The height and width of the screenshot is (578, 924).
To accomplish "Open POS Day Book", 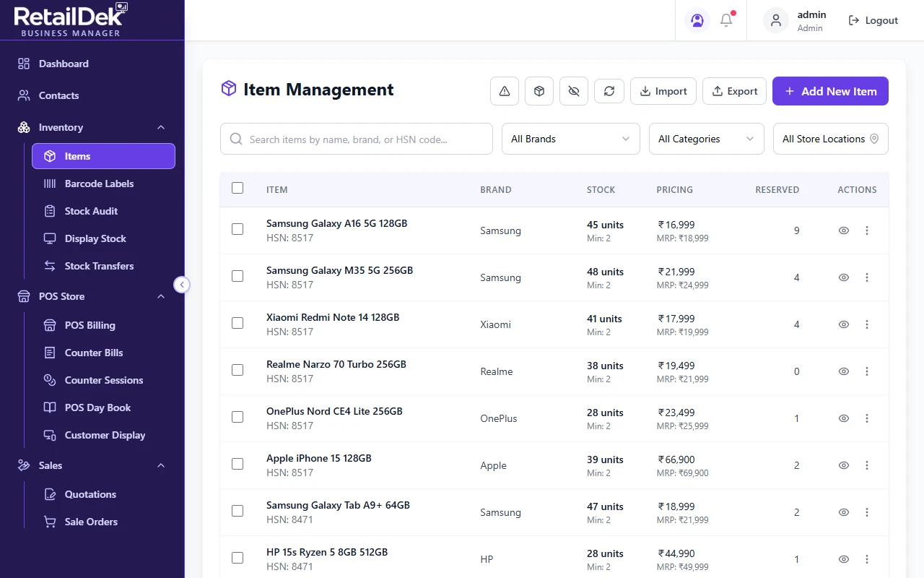I will (103, 407).
